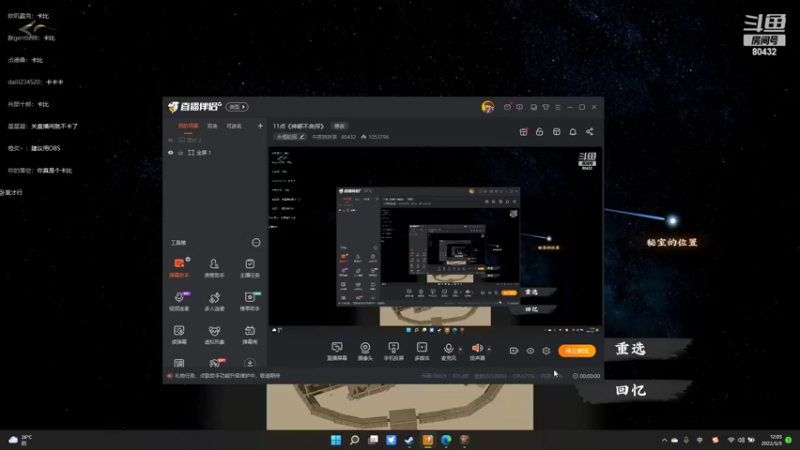Open the 弹幕助手 danmaku helper tool
The image size is (800, 450).
click(x=179, y=267)
